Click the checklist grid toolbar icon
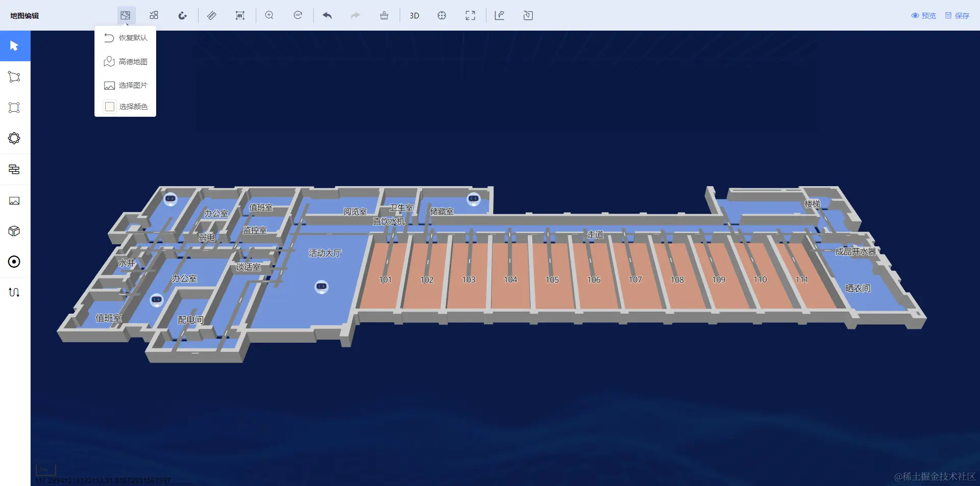Image resolution: width=980 pixels, height=486 pixels. coord(154,15)
